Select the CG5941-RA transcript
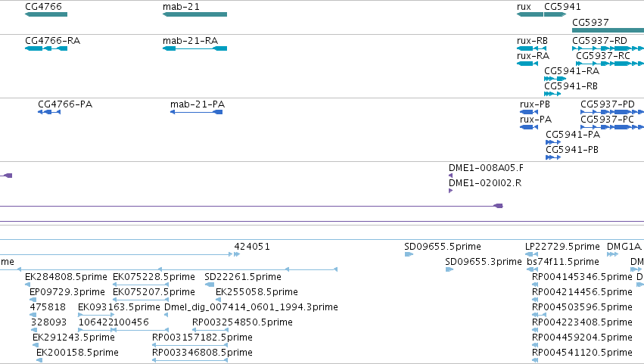The image size is (644, 364). pos(555,79)
